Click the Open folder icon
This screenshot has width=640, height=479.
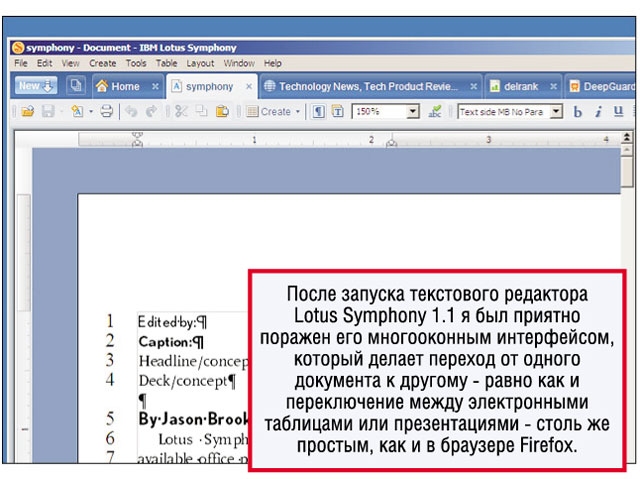pyautogui.click(x=28, y=111)
